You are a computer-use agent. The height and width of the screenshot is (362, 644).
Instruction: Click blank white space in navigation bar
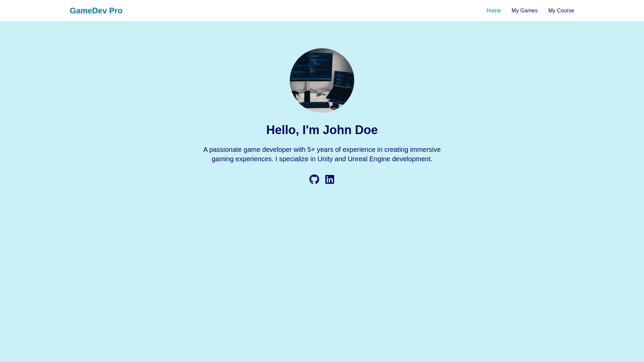coord(302,11)
